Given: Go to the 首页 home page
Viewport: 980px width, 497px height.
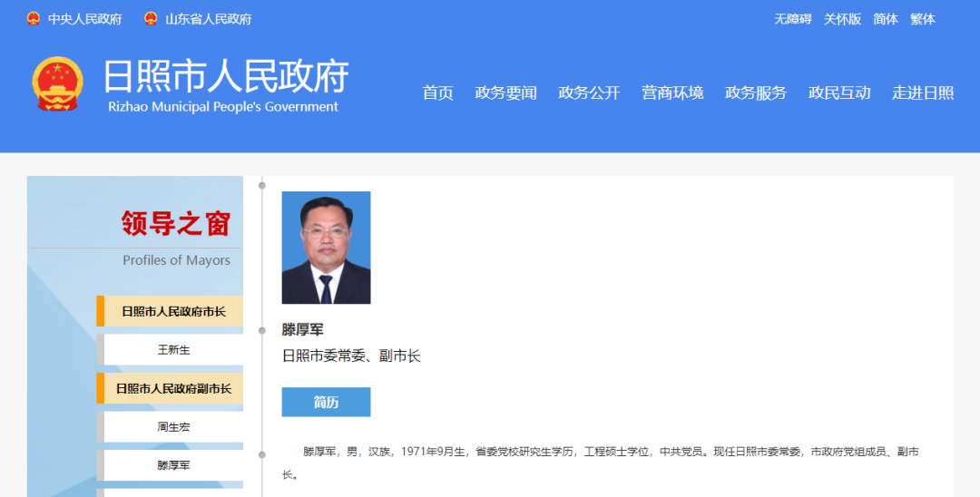Looking at the screenshot, I should pos(437,93).
